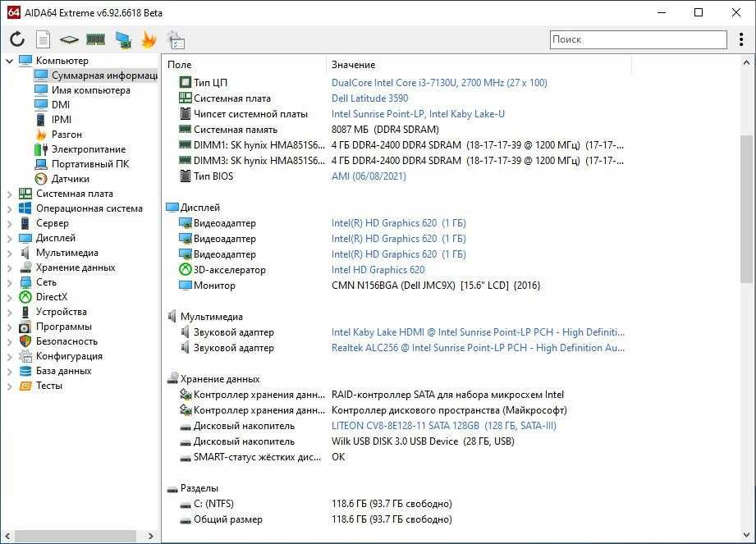Click the База данных database icon
This screenshot has height=544, width=756.
coord(25,371)
